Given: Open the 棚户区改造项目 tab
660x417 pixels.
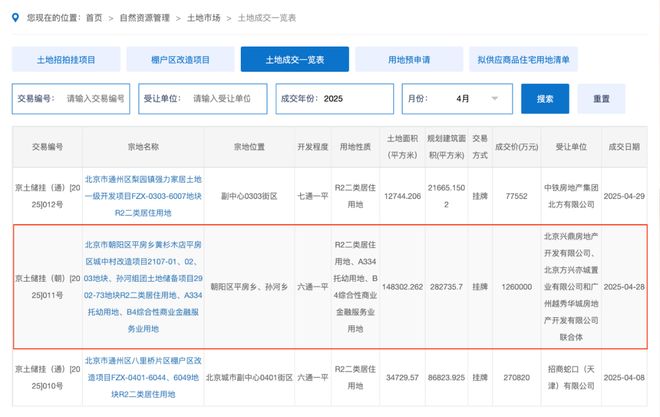Looking at the screenshot, I should point(180,60).
